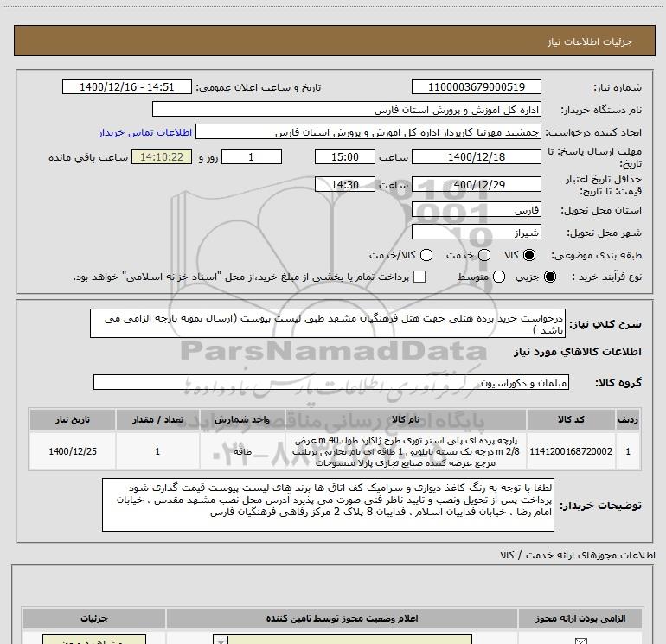Click the quantity cell showing 1
This screenshot has height=644, width=666.
tap(157, 451)
